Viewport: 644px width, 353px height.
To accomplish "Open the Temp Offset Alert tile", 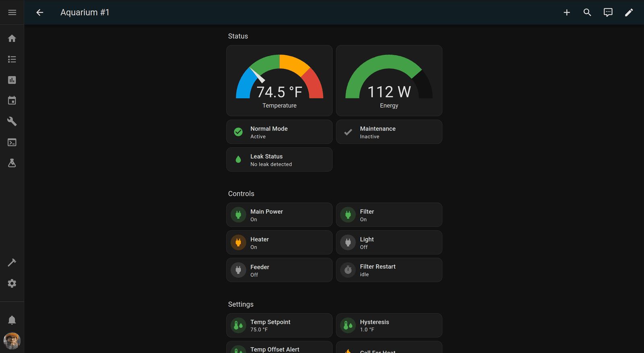I will (x=279, y=347).
